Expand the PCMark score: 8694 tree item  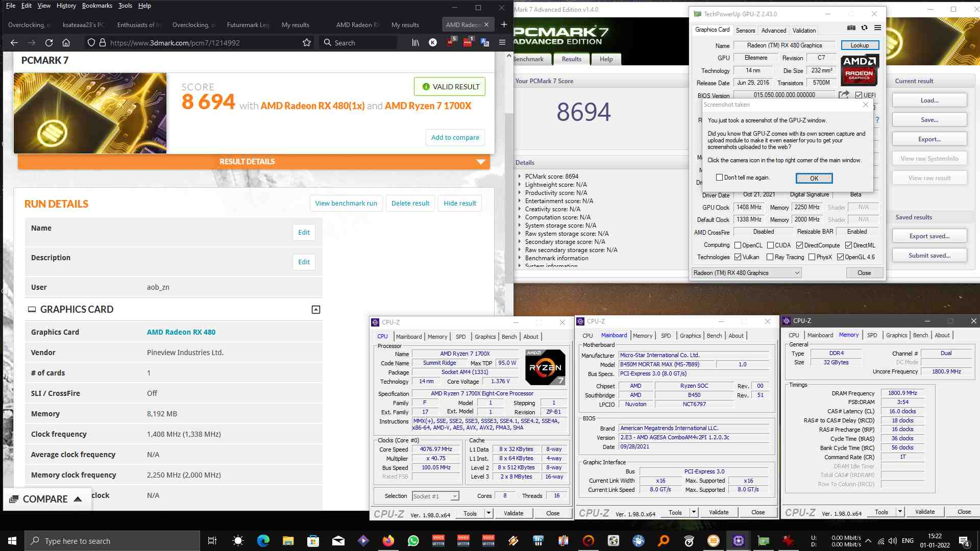tap(520, 177)
